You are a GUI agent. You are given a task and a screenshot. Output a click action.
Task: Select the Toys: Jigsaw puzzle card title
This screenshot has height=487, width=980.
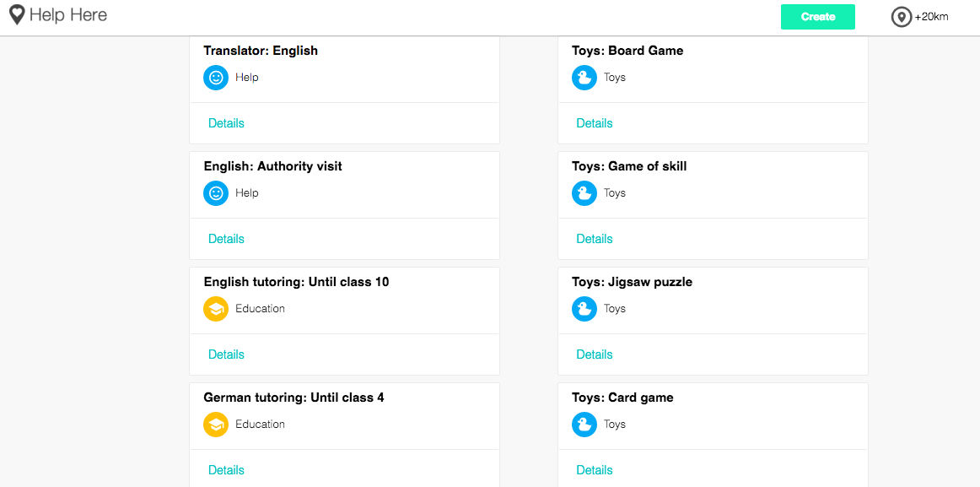(x=632, y=283)
